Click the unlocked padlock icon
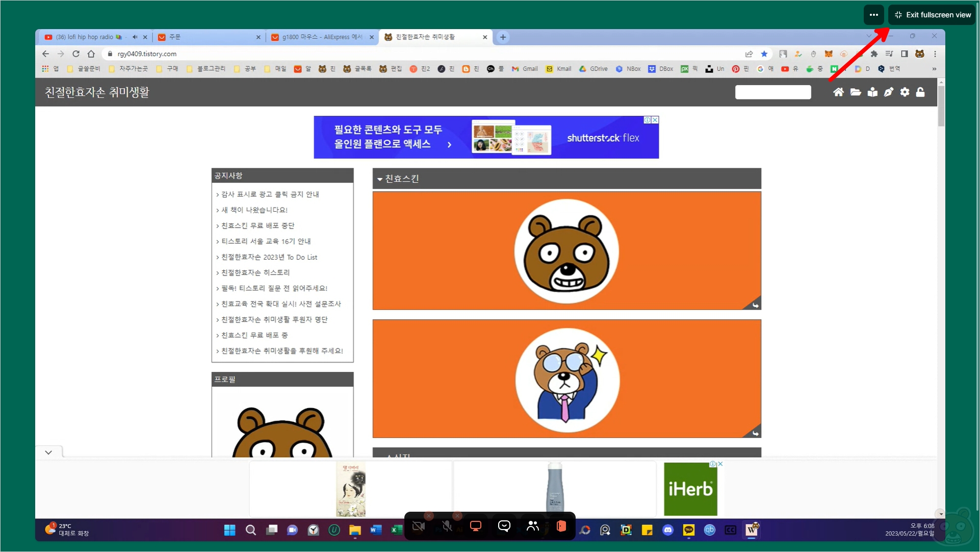980x552 pixels. click(x=920, y=92)
